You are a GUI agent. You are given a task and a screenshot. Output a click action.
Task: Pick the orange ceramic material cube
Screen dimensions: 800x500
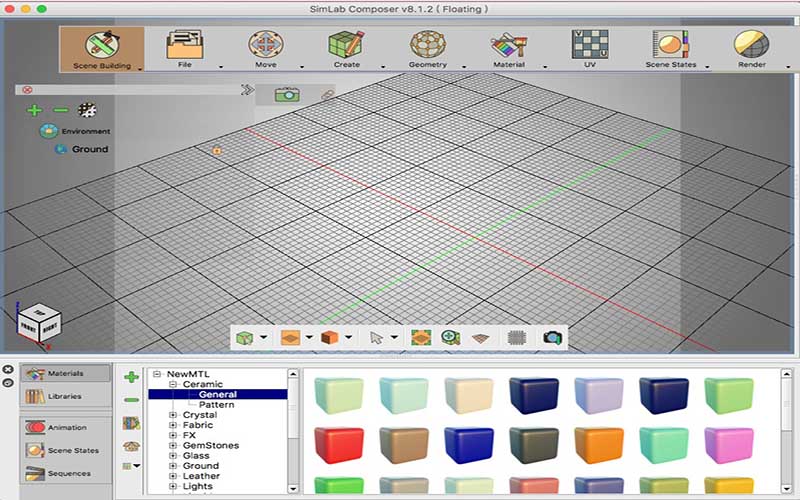[x=598, y=445]
